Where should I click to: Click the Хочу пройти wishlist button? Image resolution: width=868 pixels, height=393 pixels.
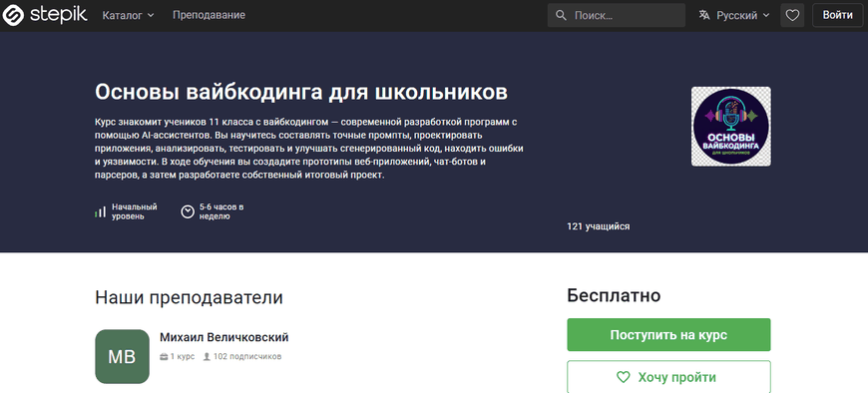click(x=668, y=377)
